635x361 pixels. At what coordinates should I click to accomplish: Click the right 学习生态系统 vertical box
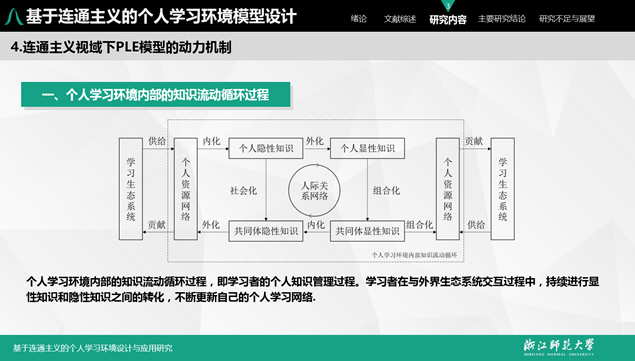503,189
